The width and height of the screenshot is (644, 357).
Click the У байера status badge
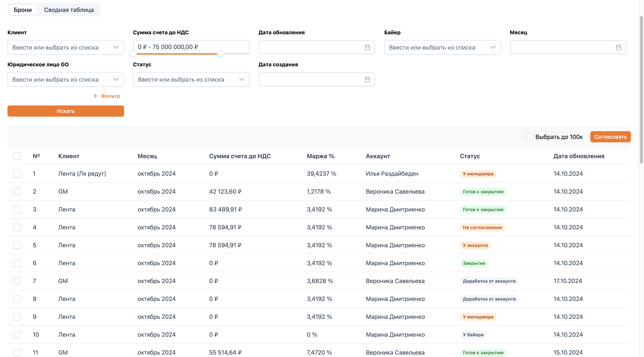coord(473,335)
